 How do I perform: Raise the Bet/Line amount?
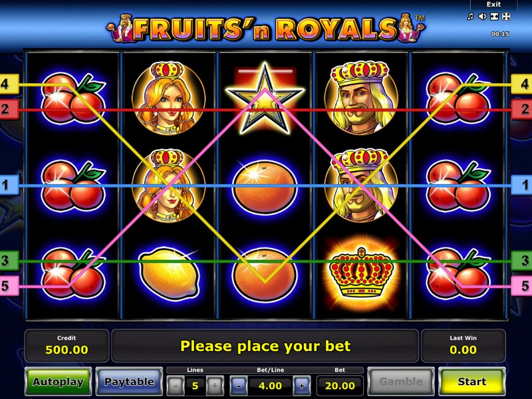tap(302, 386)
